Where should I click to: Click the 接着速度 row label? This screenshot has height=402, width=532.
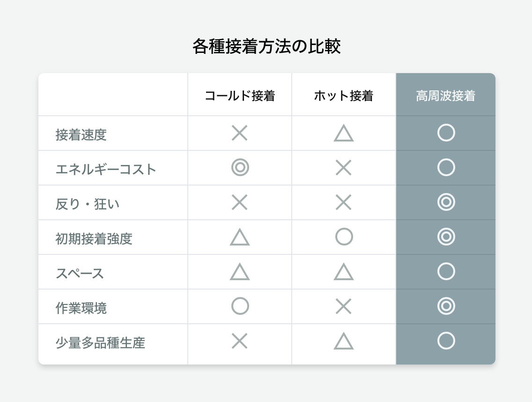(81, 135)
